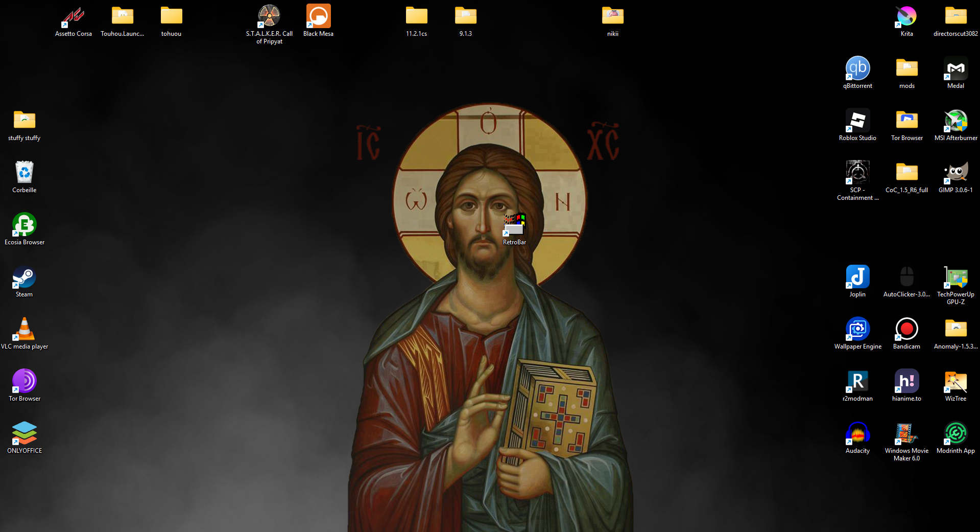Click the Bandicam recorder icon

pyautogui.click(x=906, y=330)
